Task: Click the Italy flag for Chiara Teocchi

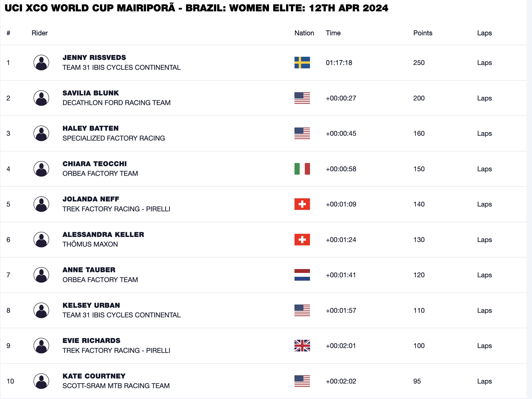Action: [x=302, y=169]
